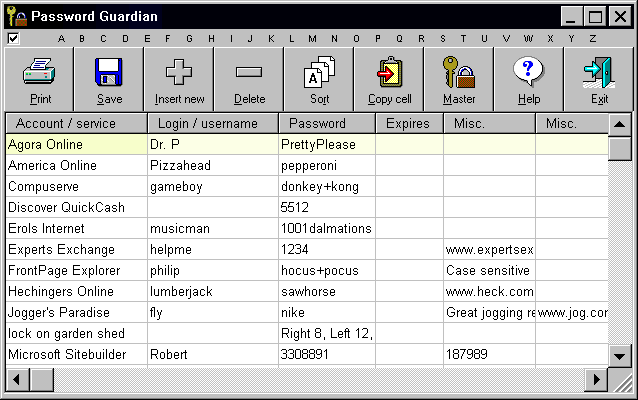Image resolution: width=638 pixels, height=400 pixels.
Task: Jump to letter H entries
Action: click(x=211, y=39)
